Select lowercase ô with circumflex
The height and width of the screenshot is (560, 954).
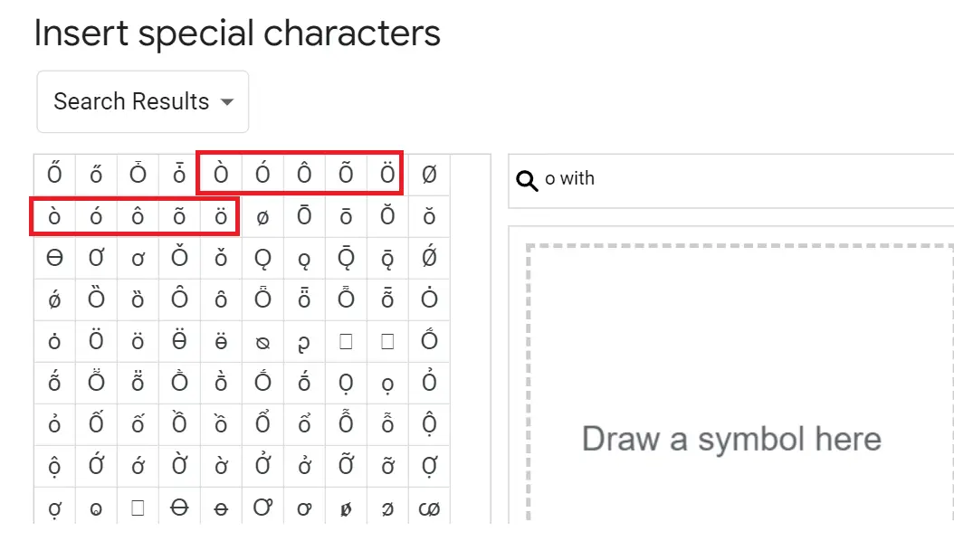click(138, 216)
